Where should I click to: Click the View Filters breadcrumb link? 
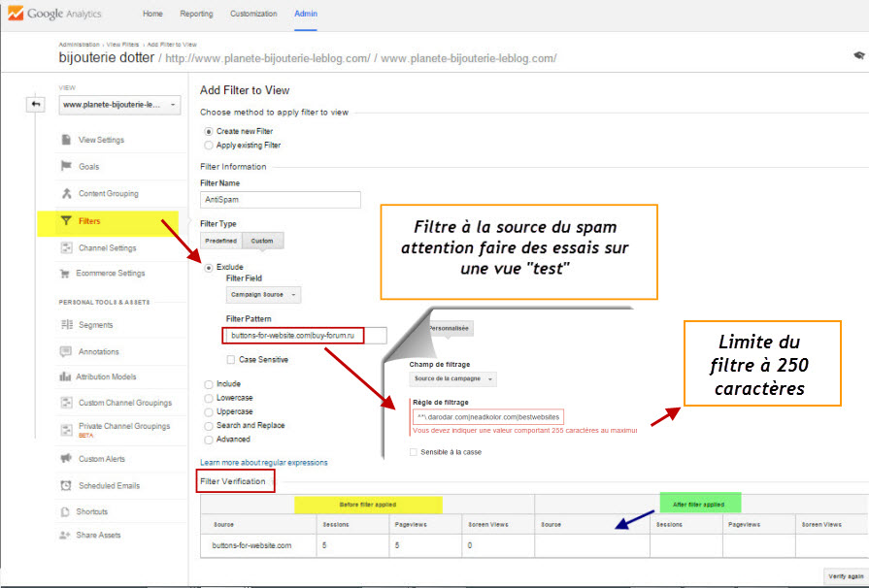[x=122, y=45]
